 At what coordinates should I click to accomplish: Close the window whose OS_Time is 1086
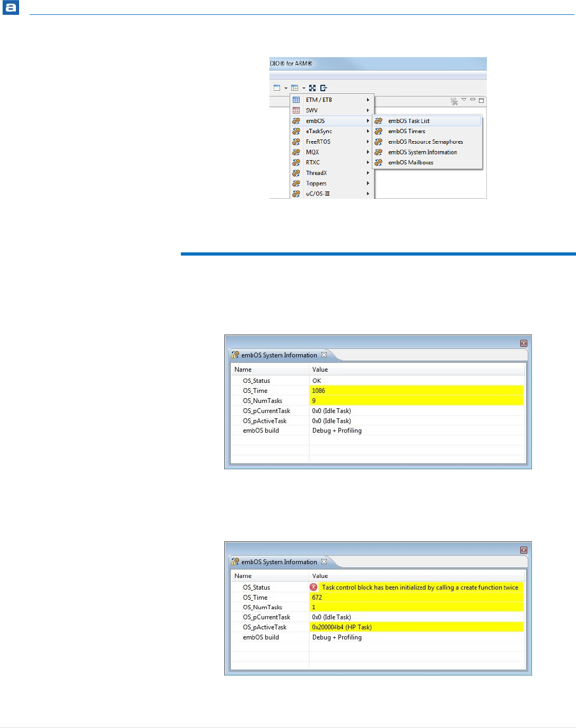[x=523, y=343]
